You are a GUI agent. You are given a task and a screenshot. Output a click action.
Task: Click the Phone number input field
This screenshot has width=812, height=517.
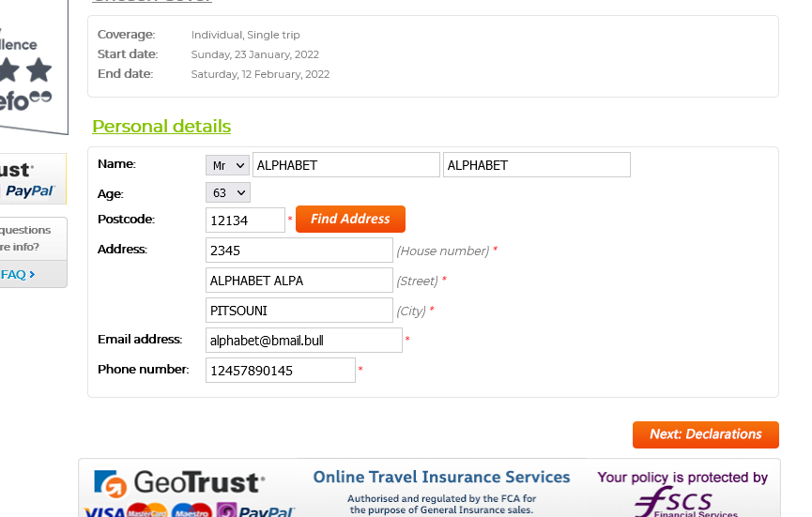(x=281, y=370)
